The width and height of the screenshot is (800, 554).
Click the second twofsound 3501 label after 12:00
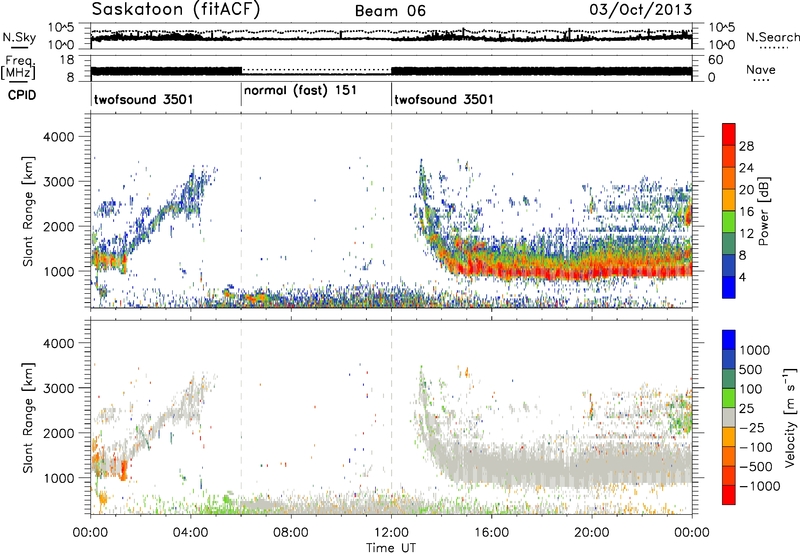[444, 99]
